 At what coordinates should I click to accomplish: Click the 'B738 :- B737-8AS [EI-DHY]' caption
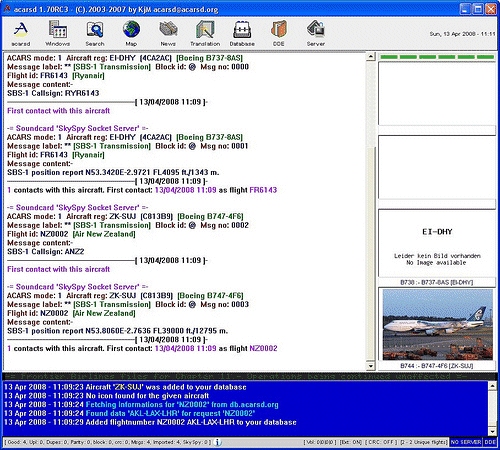click(436, 282)
